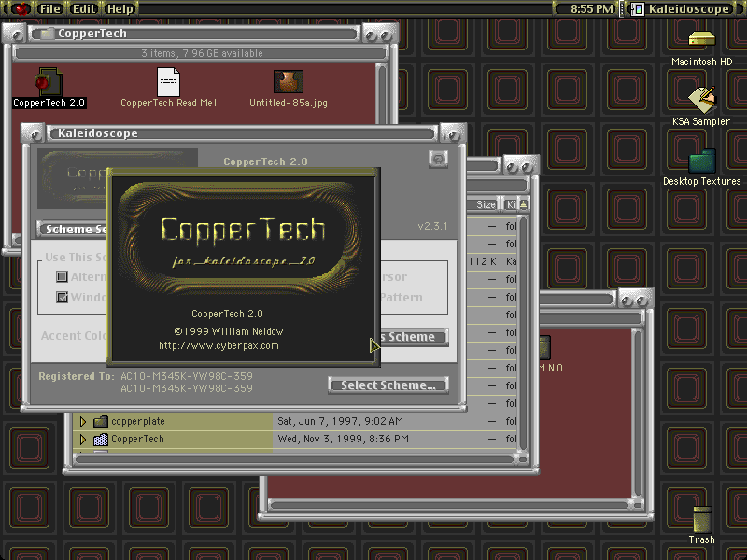Click the back red window vertical scrollbar
Image resolution: width=747 pixels, height=560 pixels.
pos(637,413)
